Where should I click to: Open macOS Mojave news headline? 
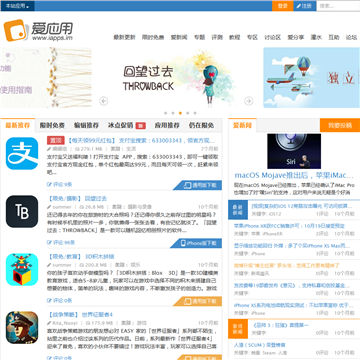pos(294,175)
